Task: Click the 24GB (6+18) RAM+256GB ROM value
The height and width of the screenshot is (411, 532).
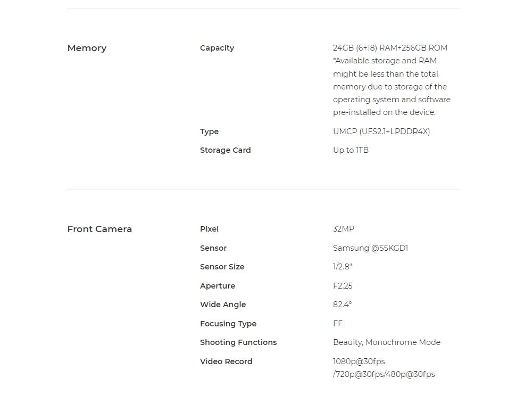Action: 390,48
